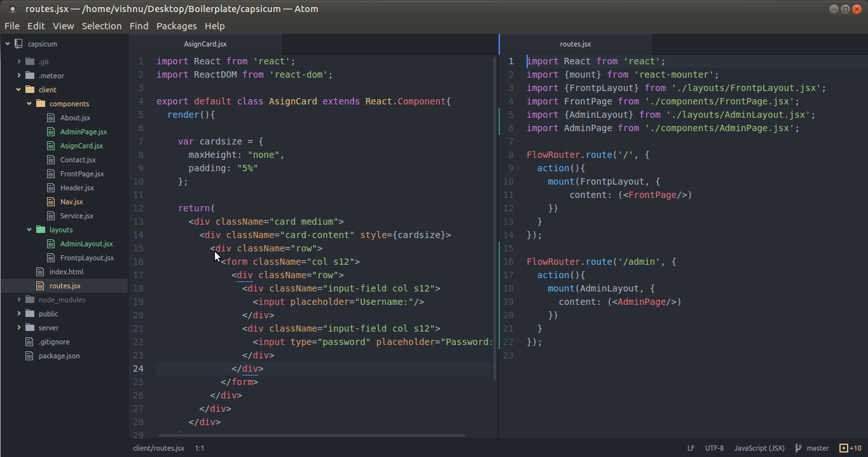Expand the node_modules folder chevron
Viewport: 868px width, 457px height.
[x=19, y=300]
